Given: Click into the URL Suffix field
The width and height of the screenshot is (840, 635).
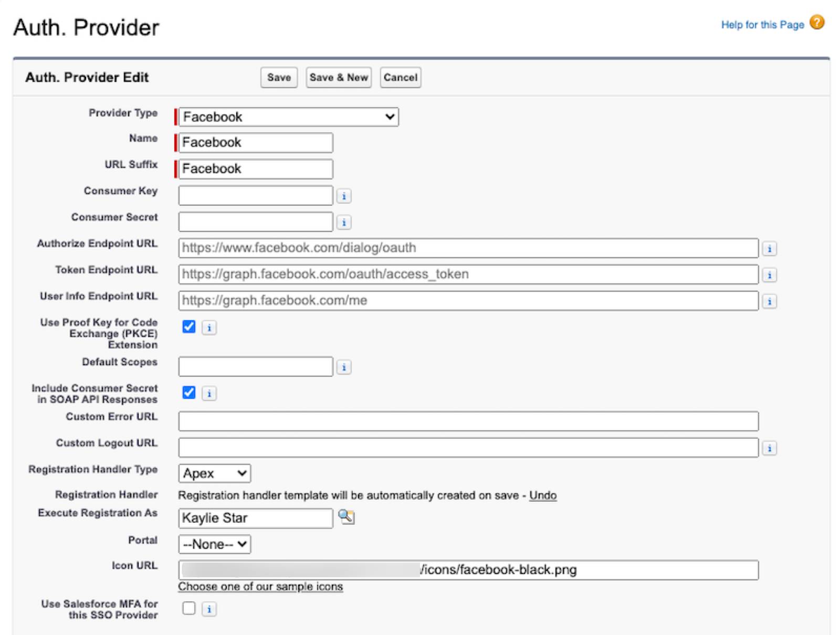Looking at the screenshot, I should 256,169.
